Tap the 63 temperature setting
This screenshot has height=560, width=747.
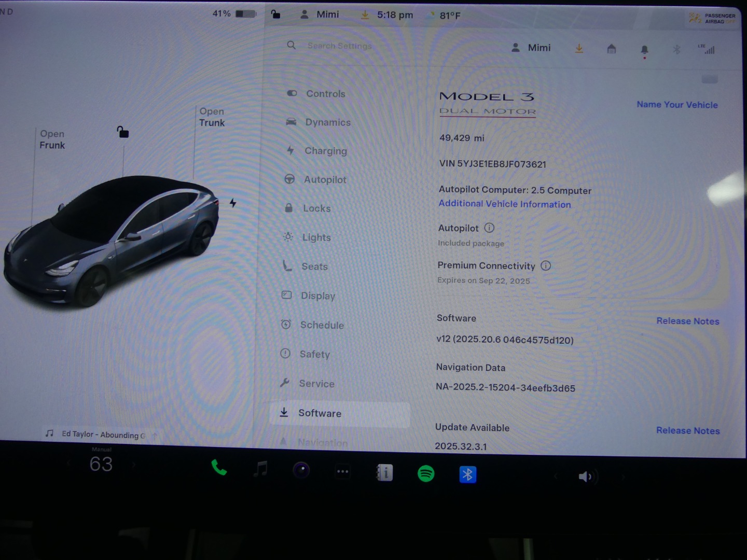[101, 464]
